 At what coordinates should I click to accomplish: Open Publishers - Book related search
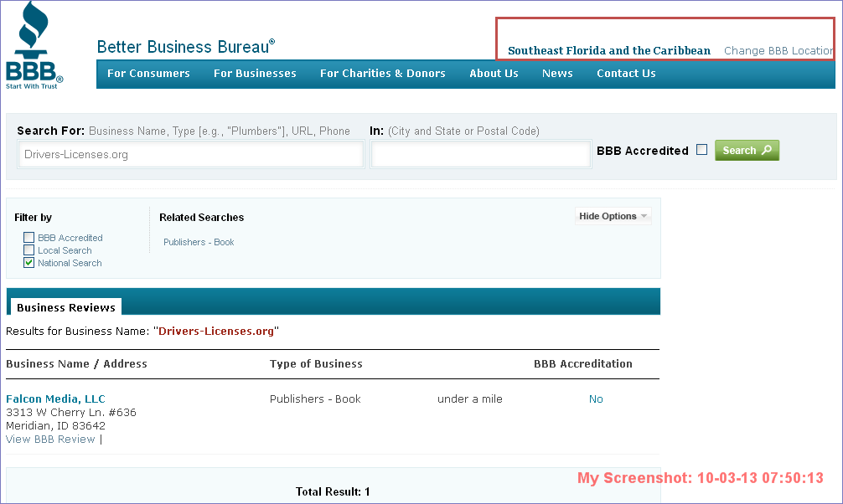point(199,242)
